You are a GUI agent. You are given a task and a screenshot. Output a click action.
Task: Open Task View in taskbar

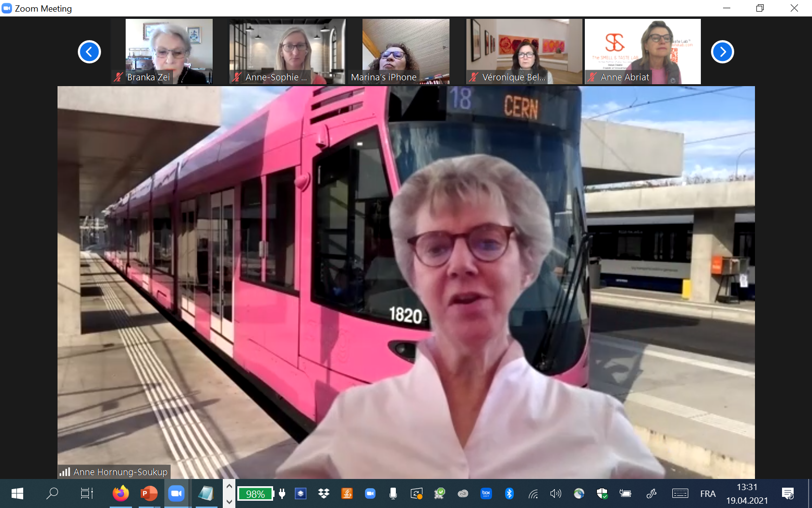pyautogui.click(x=87, y=493)
